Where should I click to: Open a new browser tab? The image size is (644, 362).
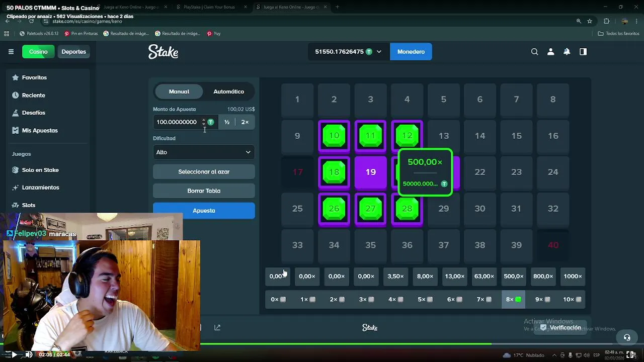click(x=337, y=7)
